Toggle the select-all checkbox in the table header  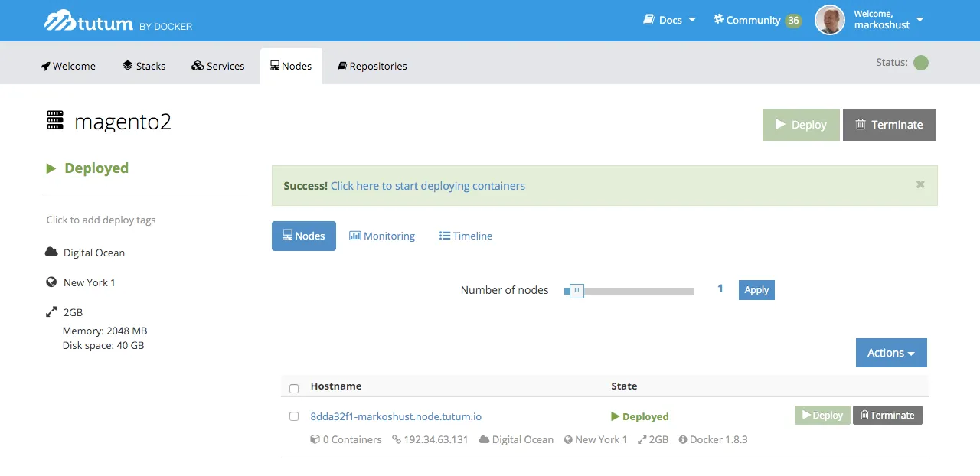pos(294,388)
